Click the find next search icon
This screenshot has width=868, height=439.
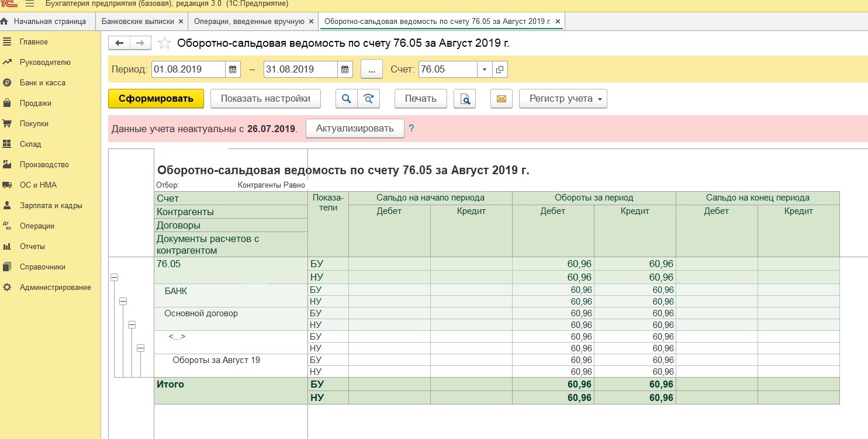[369, 99]
